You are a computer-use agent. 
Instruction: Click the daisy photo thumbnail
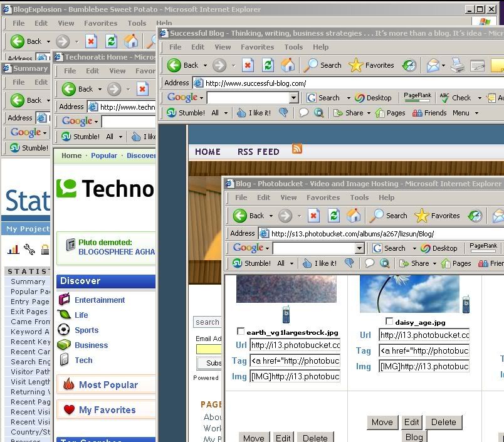(x=409, y=293)
